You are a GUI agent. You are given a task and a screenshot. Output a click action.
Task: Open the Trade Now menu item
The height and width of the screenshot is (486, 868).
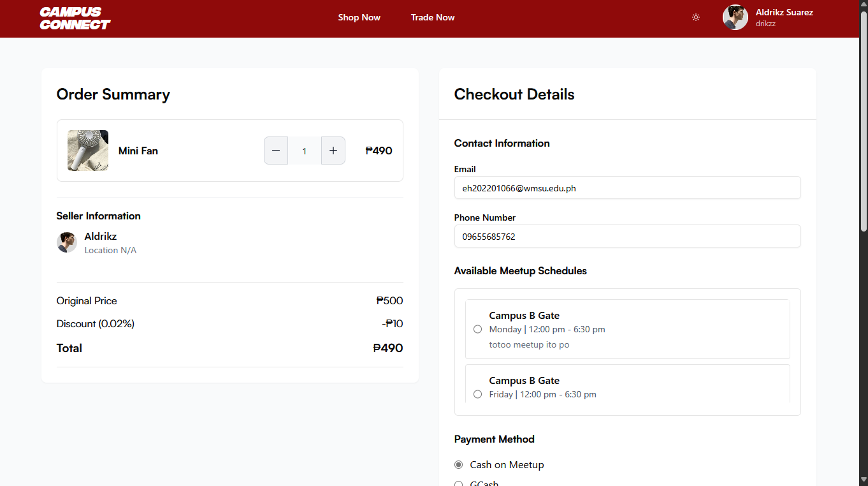point(433,17)
